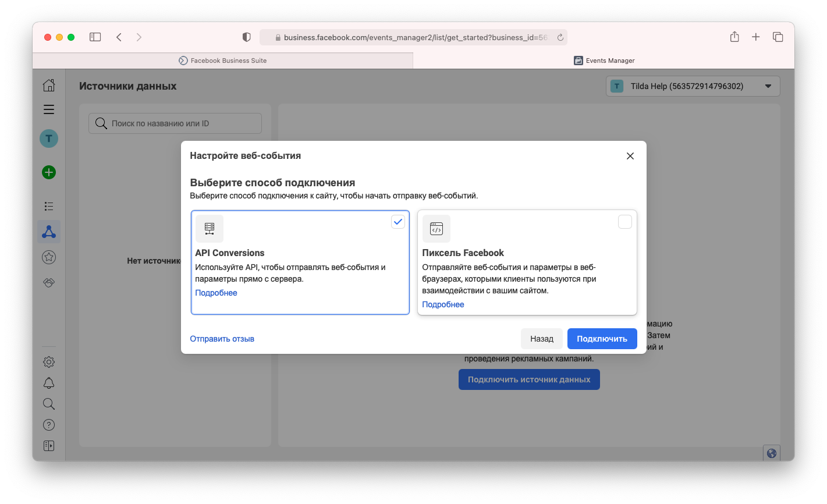Check the Facebook Pixel checkbox

(625, 222)
